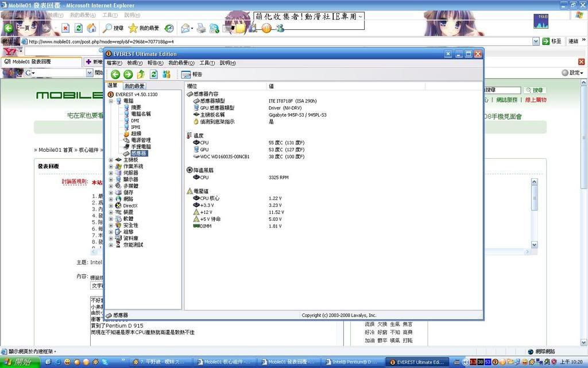The width and height of the screenshot is (588, 368).
Task: Expand the 主機板 tree node
Action: [x=111, y=160]
